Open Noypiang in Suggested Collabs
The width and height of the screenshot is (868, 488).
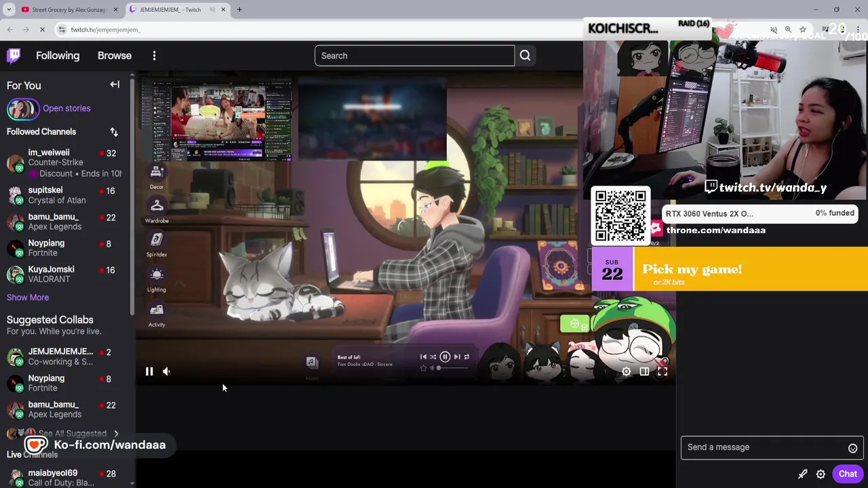64,384
